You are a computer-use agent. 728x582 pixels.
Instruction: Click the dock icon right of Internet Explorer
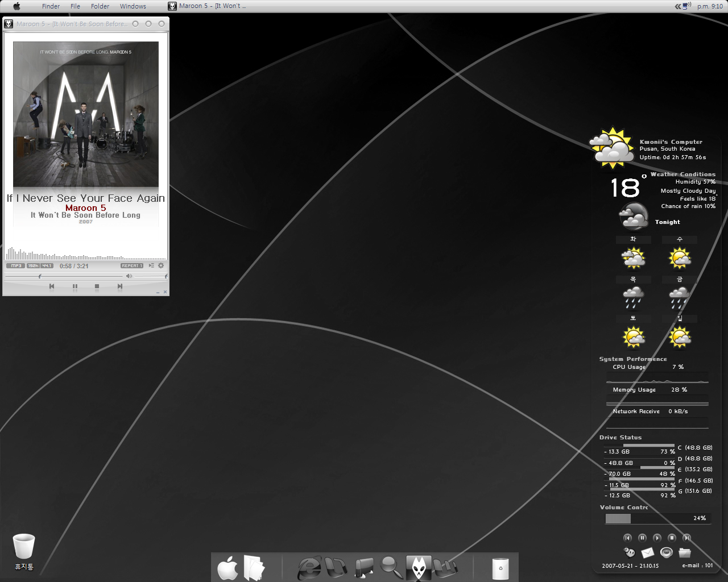pos(336,567)
